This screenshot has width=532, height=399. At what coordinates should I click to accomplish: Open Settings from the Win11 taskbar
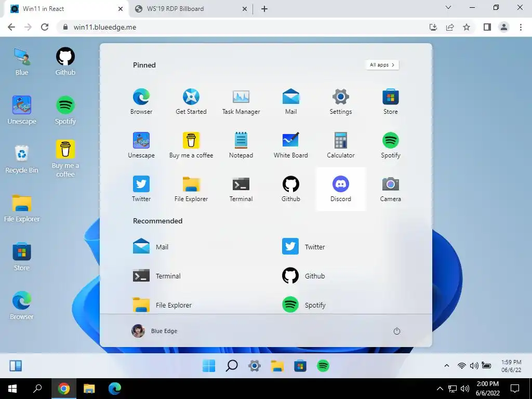click(x=255, y=366)
